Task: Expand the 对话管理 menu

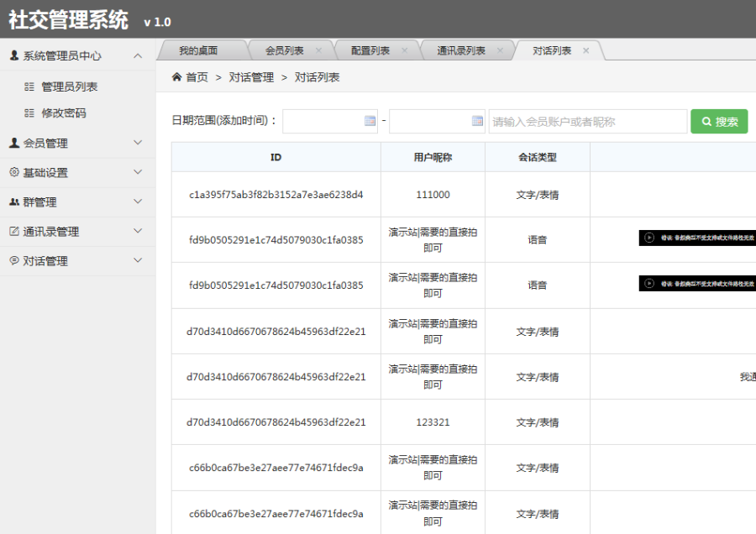Action: point(138,260)
